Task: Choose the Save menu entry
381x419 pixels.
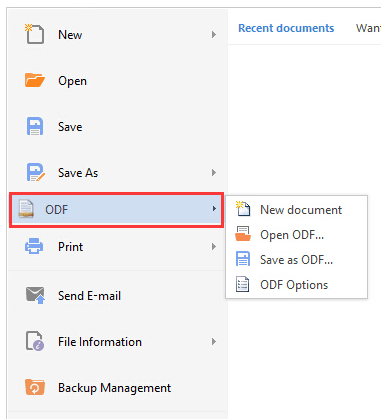Action: pyautogui.click(x=118, y=126)
